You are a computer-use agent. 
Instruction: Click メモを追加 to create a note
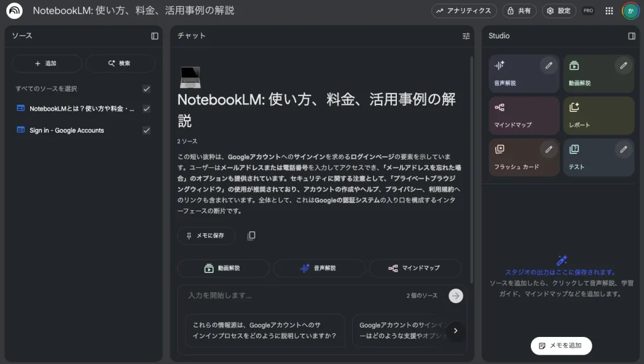560,346
